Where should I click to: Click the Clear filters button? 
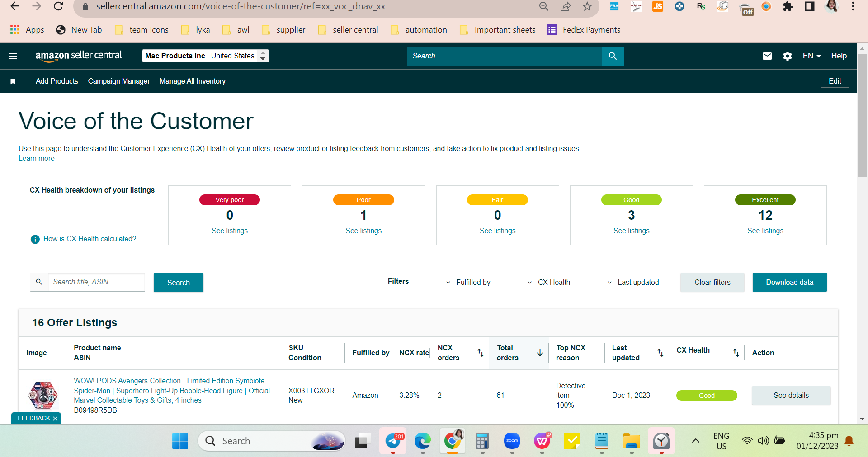(x=712, y=283)
